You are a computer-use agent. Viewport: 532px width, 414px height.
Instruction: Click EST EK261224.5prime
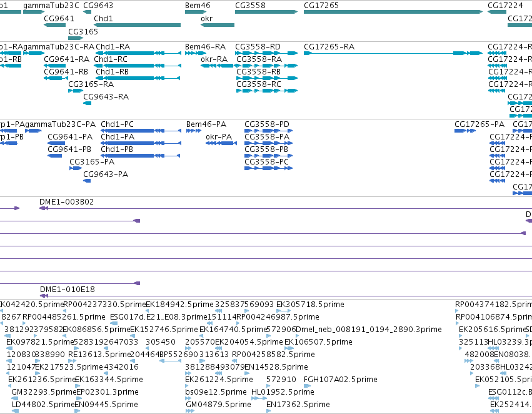(219, 380)
